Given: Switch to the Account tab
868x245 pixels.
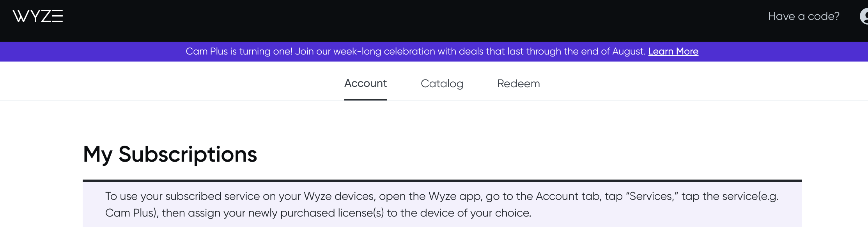Looking at the screenshot, I should (x=365, y=83).
